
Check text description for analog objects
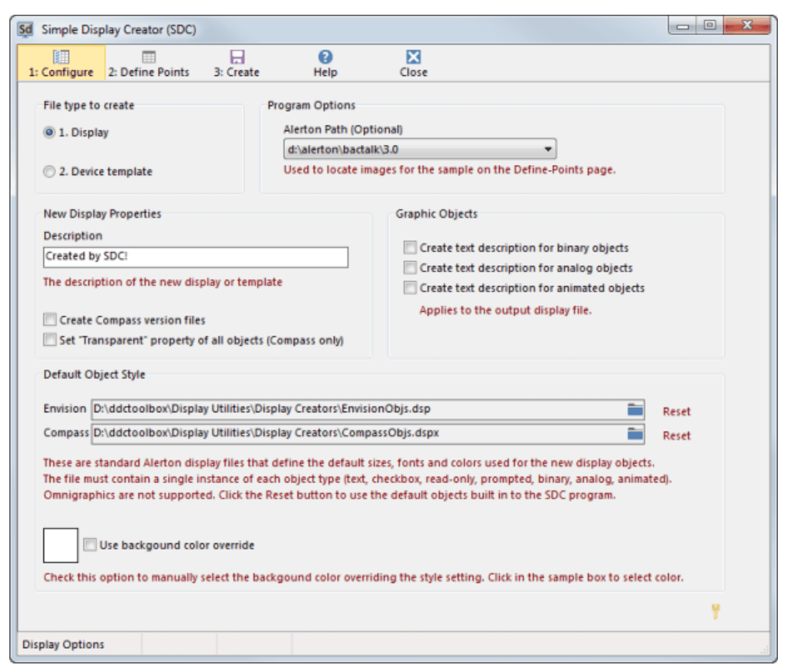point(410,268)
